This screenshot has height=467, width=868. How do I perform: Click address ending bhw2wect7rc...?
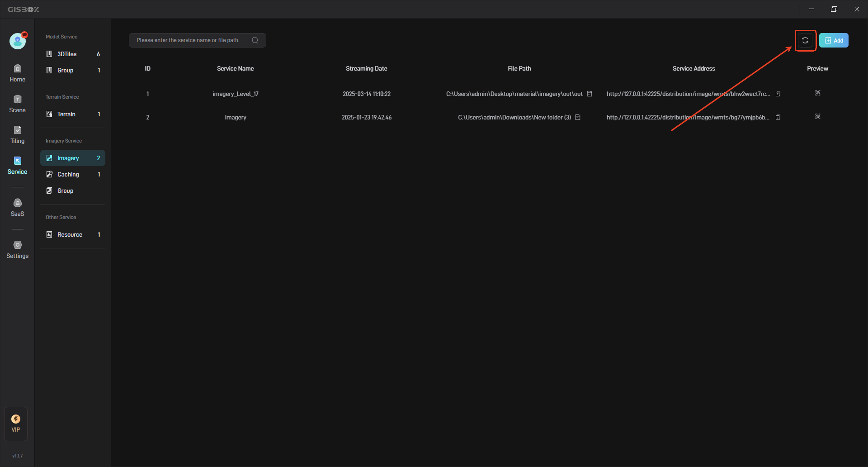[x=689, y=94]
